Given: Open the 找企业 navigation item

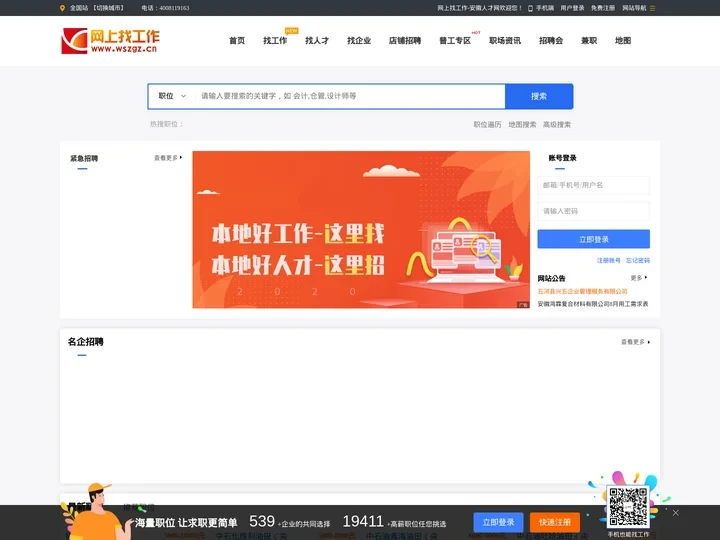Looking at the screenshot, I should (x=359, y=40).
